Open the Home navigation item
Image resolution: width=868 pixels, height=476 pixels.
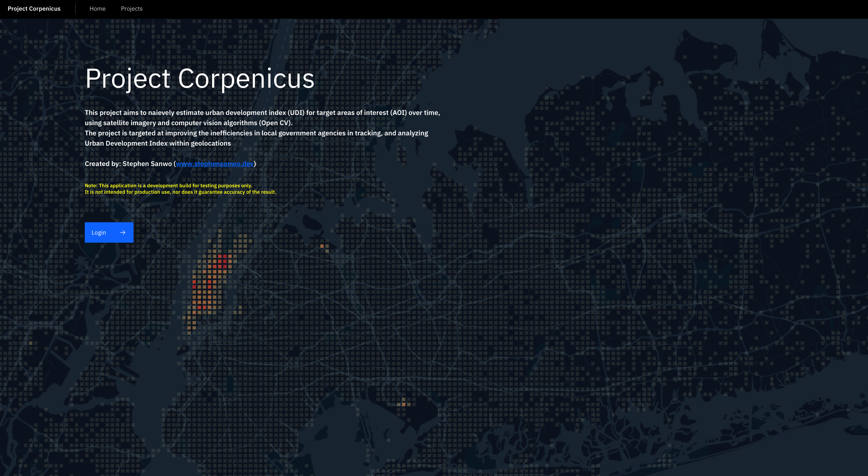click(x=97, y=9)
